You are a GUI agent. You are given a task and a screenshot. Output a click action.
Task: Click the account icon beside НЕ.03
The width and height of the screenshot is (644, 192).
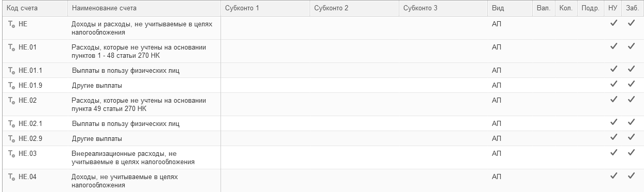(11, 154)
